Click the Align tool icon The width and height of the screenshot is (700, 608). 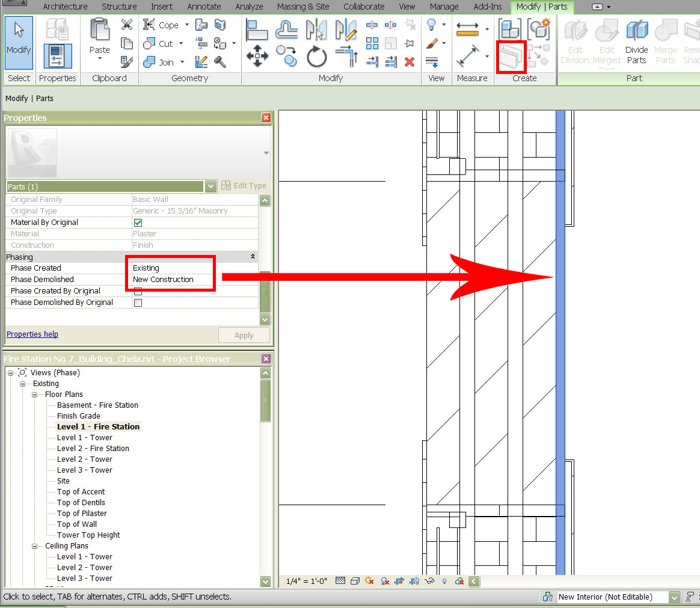[257, 29]
